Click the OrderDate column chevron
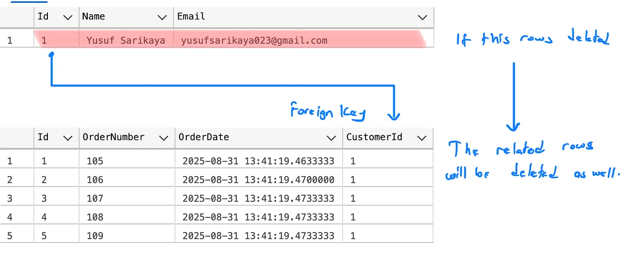The width and height of the screenshot is (644, 268). coord(331,138)
